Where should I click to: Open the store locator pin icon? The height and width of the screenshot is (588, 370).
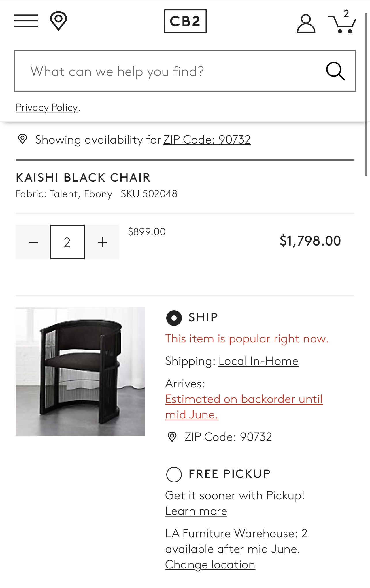pyautogui.click(x=58, y=21)
